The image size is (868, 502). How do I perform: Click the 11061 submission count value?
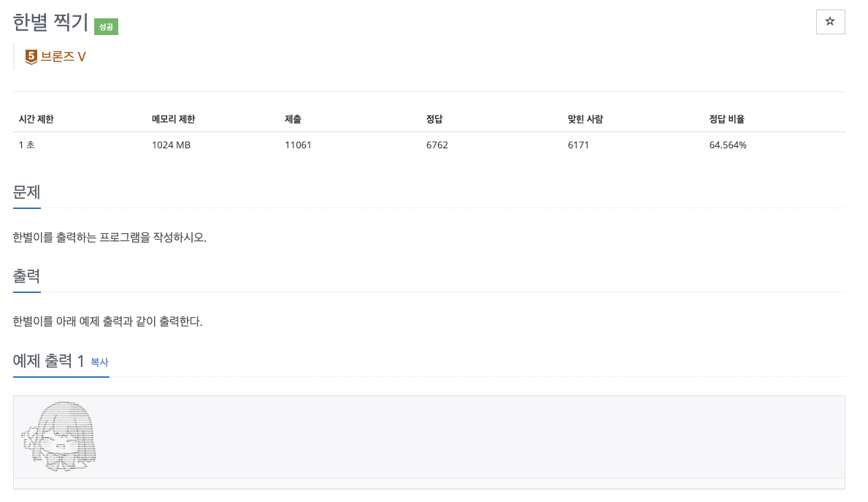click(298, 145)
